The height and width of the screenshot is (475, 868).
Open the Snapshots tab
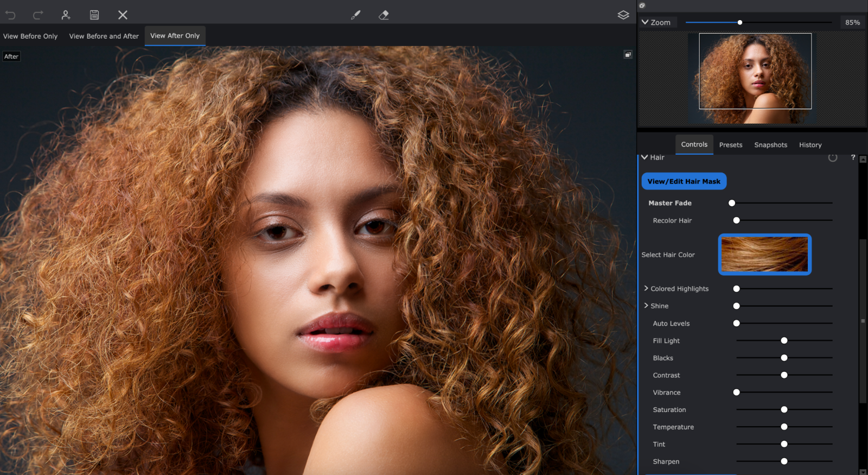(770, 145)
